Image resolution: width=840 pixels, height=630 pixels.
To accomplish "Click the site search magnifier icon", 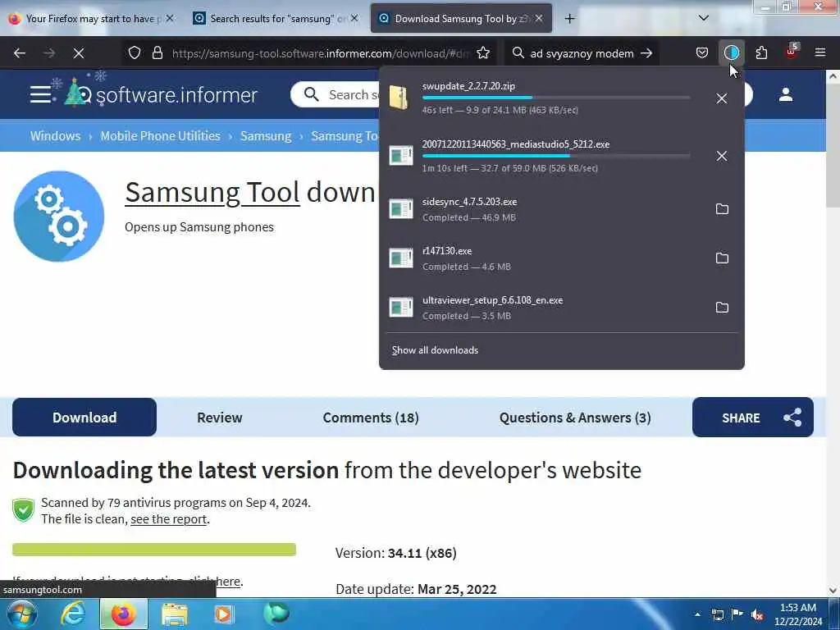I will [311, 95].
